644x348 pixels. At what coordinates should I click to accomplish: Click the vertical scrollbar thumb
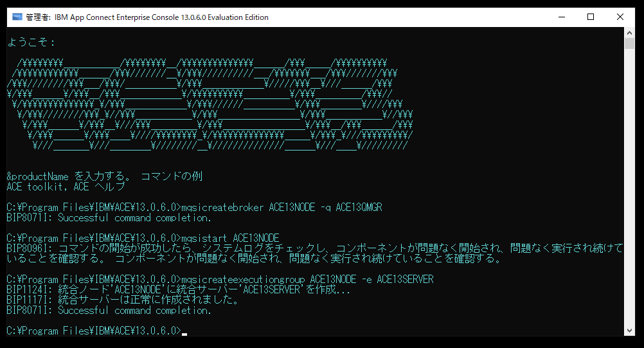click(x=629, y=43)
